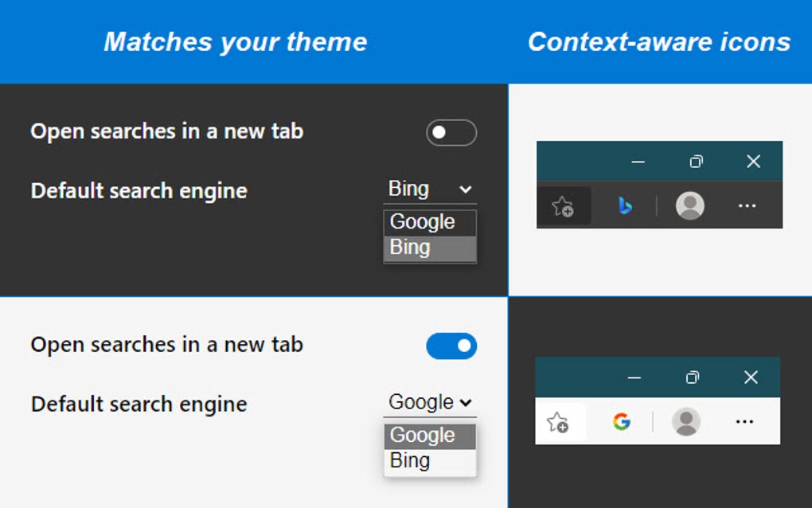Open the three-dot menu in dark toolbar
This screenshot has height=508, width=812.
746,206
